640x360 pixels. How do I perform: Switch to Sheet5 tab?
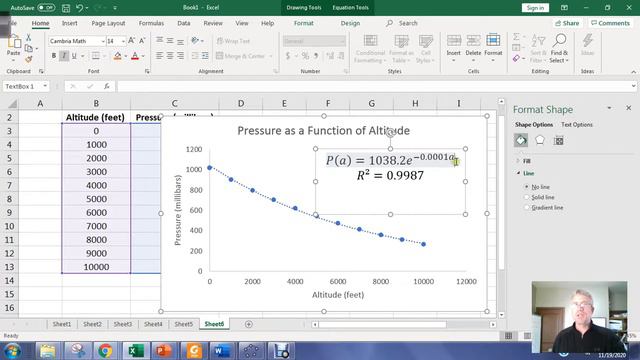(x=184, y=324)
